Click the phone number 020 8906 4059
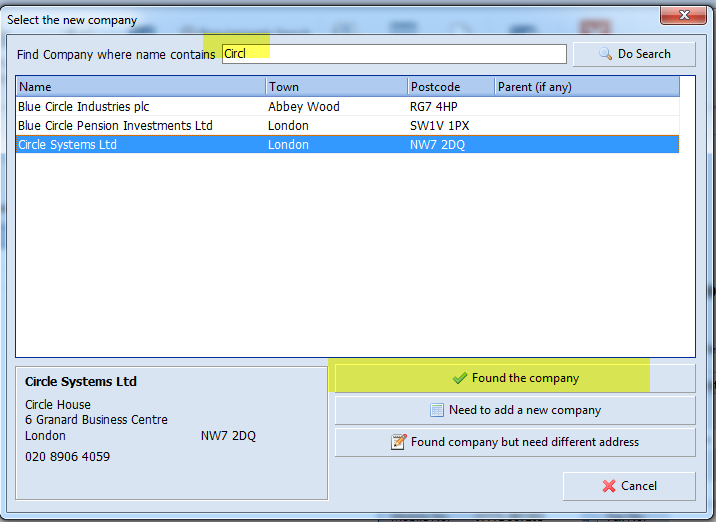Viewport: 716px width, 522px height. [x=68, y=457]
